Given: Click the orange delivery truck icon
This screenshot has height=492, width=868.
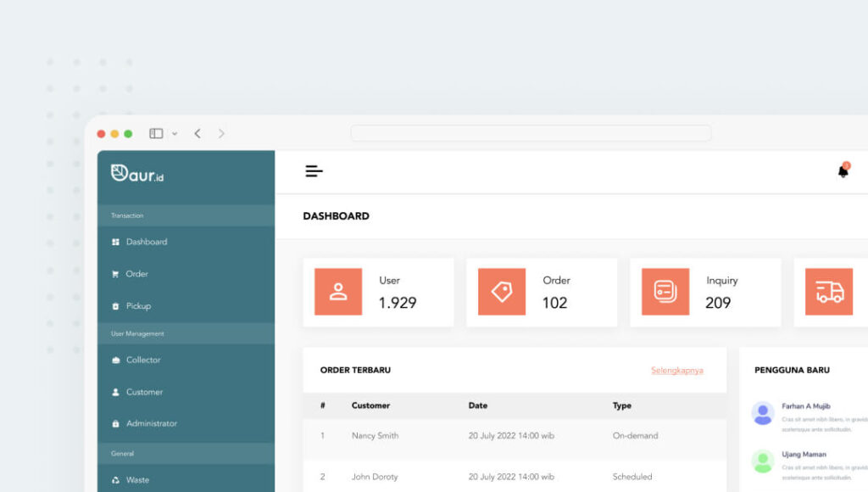Looking at the screenshot, I should (x=829, y=292).
